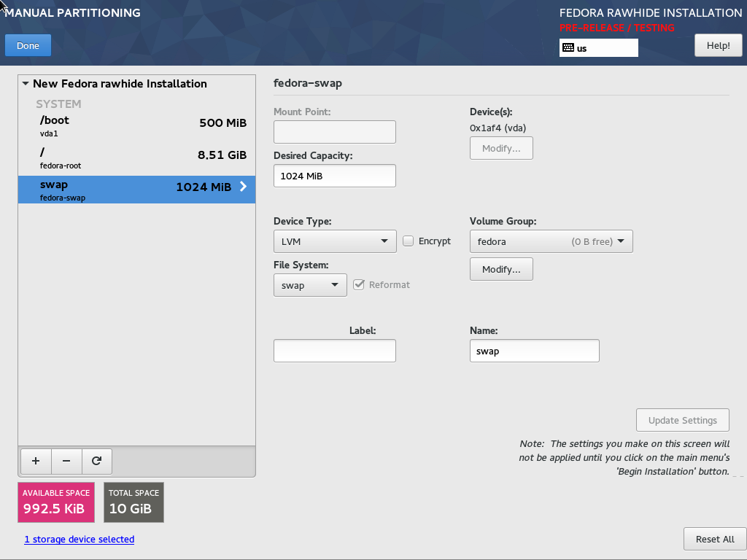
Task: Edit the Name field containing swap
Action: point(535,351)
